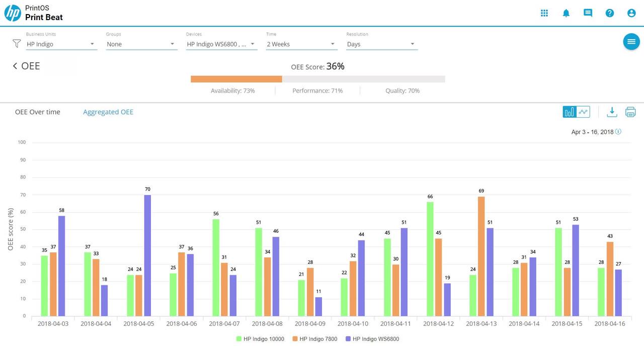The height and width of the screenshot is (362, 644).
Task: Open the apps grid menu
Action: pos(544,13)
